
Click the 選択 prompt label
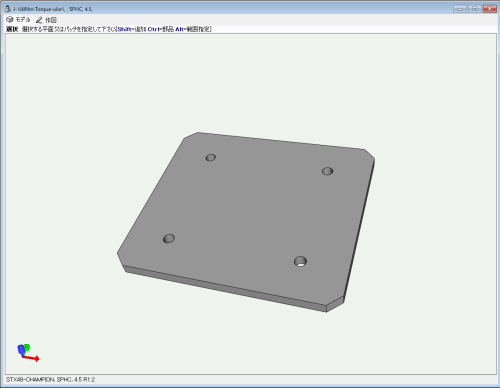coord(12,29)
